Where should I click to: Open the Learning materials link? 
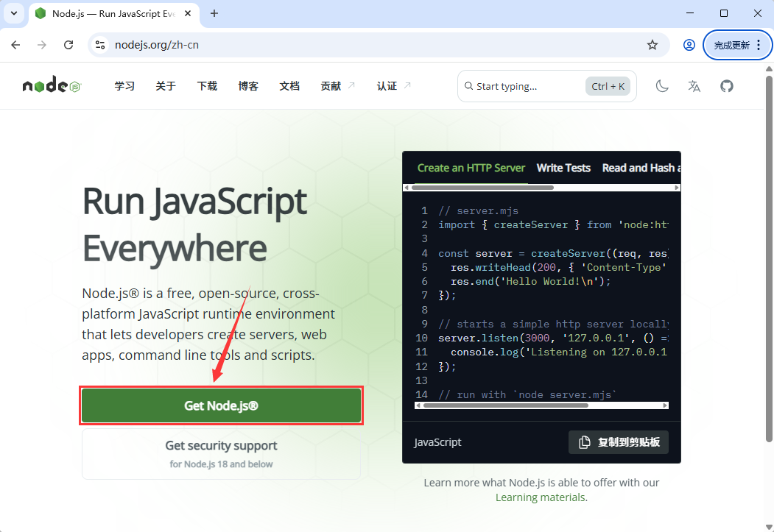tap(541, 497)
